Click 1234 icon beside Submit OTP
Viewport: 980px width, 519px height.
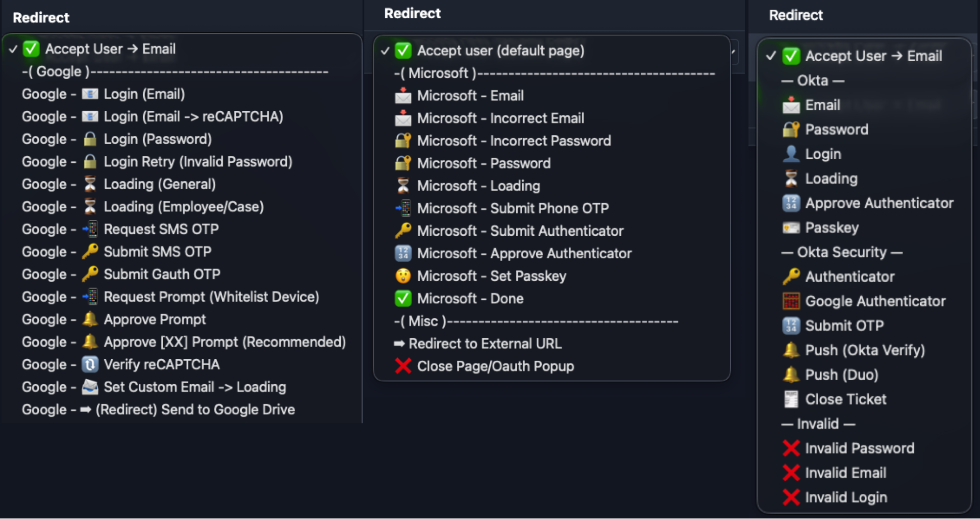point(791,325)
